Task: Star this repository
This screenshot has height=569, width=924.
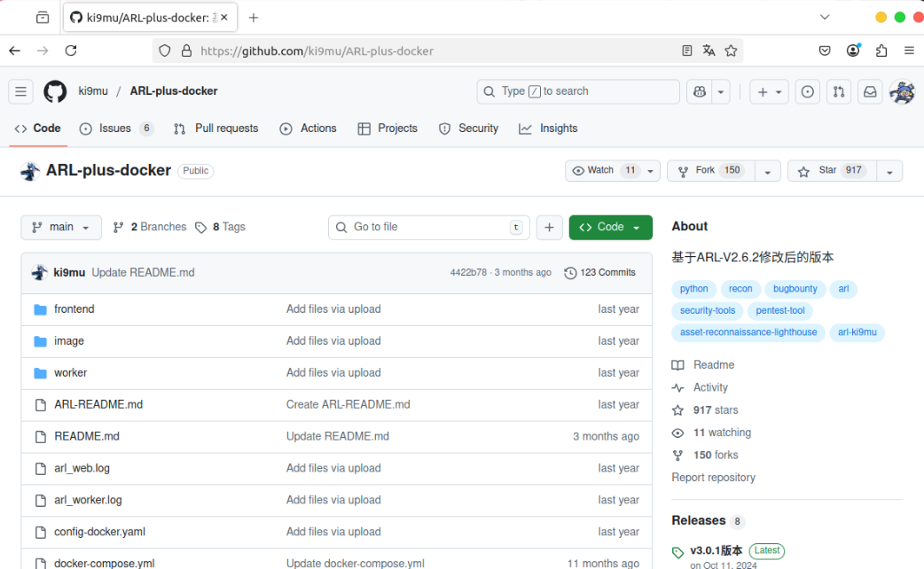Action: point(832,171)
